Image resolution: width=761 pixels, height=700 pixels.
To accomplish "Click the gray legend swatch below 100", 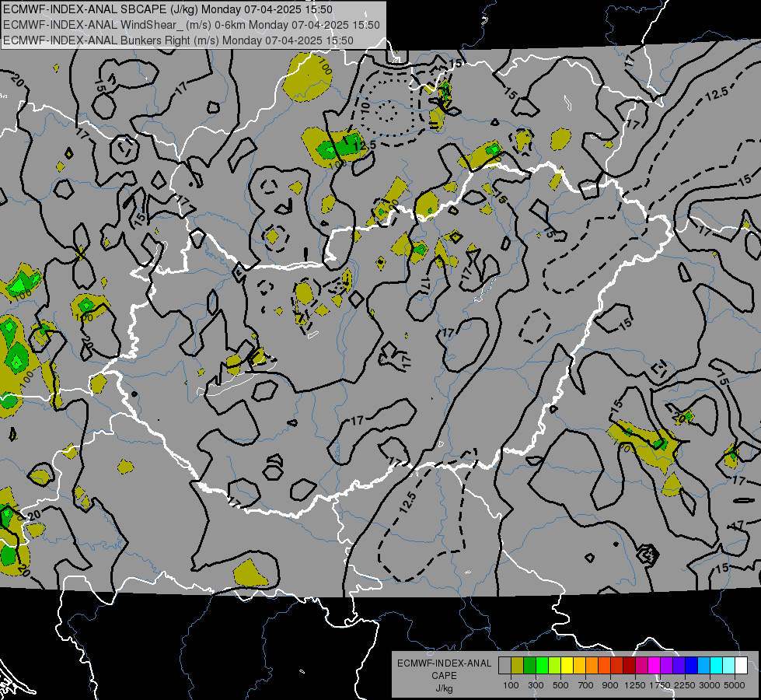I will coord(504,666).
